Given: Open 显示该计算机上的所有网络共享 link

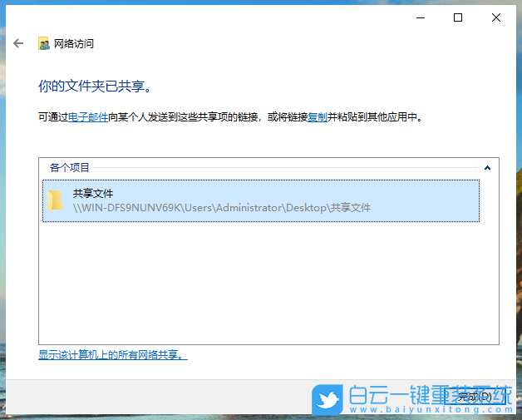Looking at the screenshot, I should click(x=113, y=355).
